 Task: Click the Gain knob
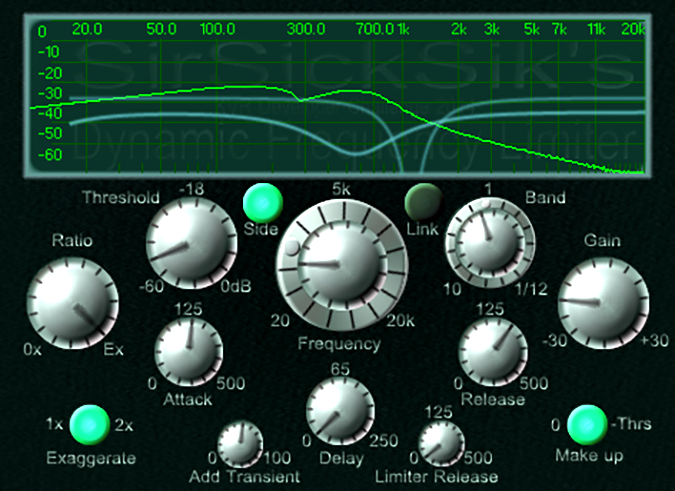pos(603,303)
